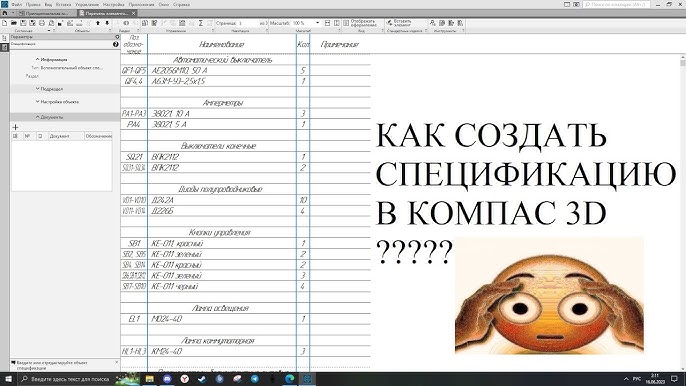The width and height of the screenshot is (686, 386).
Task: Open the Масштаб 100% dropdown
Action: click(317, 23)
